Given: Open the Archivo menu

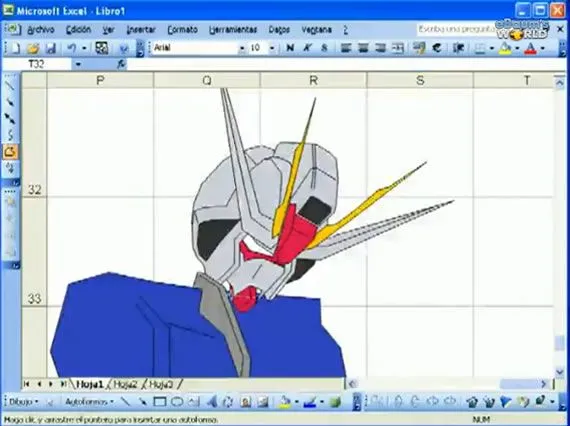Looking at the screenshot, I should coord(41,30).
